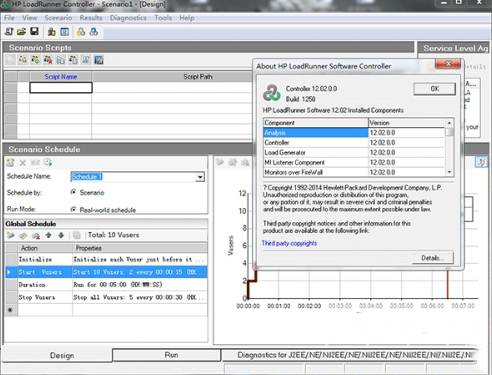Screen dimensions: 492x375
Task: Click OK in the About dialog
Action: pos(435,89)
